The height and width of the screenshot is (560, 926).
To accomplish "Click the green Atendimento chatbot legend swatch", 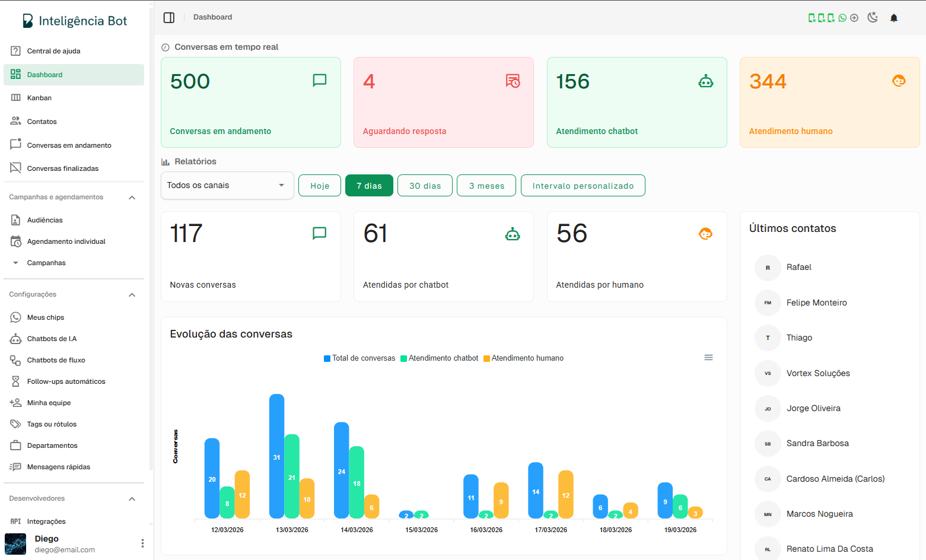I will (x=404, y=358).
